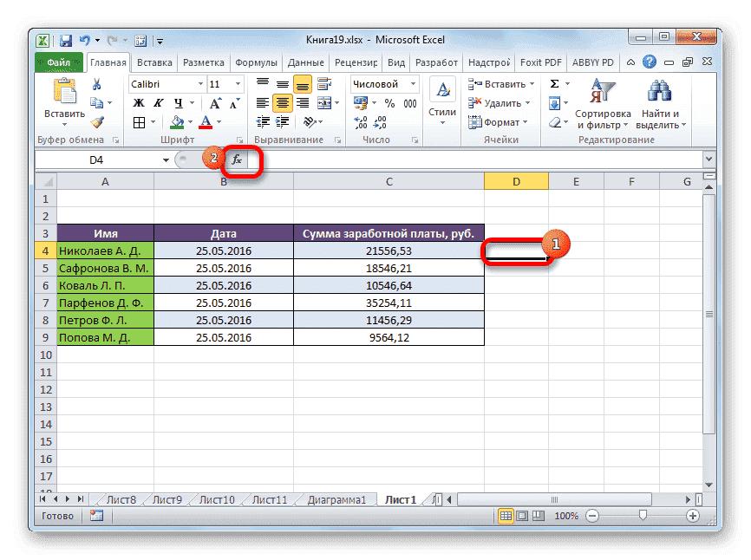Toggle italic formatting
The image size is (751, 560).
pyautogui.click(x=160, y=101)
